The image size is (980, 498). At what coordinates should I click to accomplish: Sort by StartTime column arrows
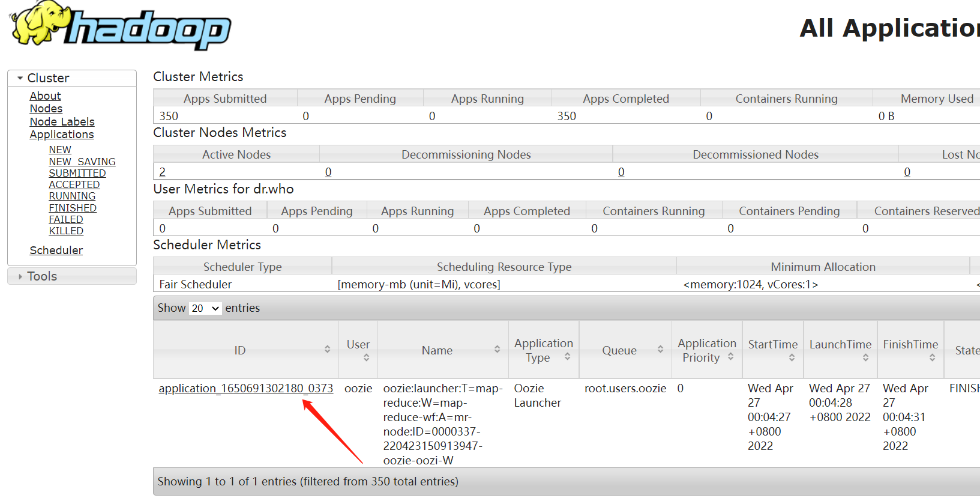point(792,357)
